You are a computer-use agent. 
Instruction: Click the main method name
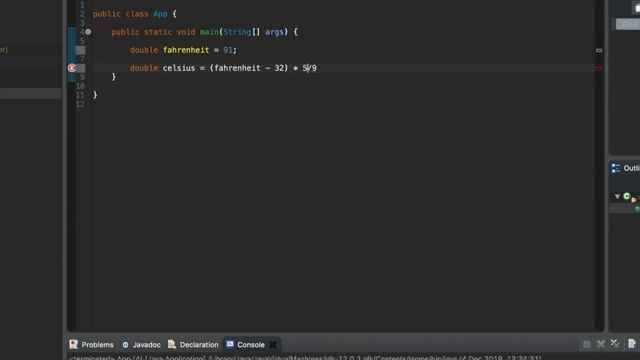pos(209,32)
